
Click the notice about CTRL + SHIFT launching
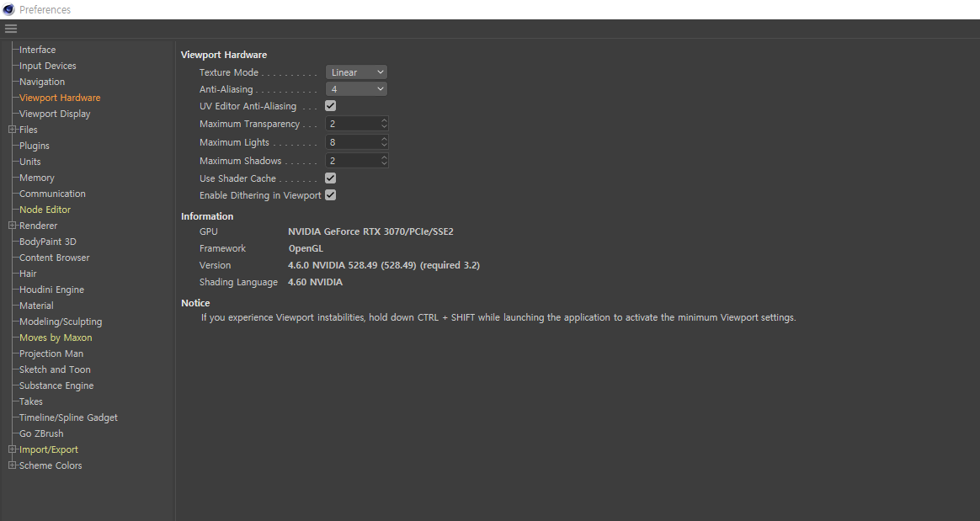coord(498,317)
